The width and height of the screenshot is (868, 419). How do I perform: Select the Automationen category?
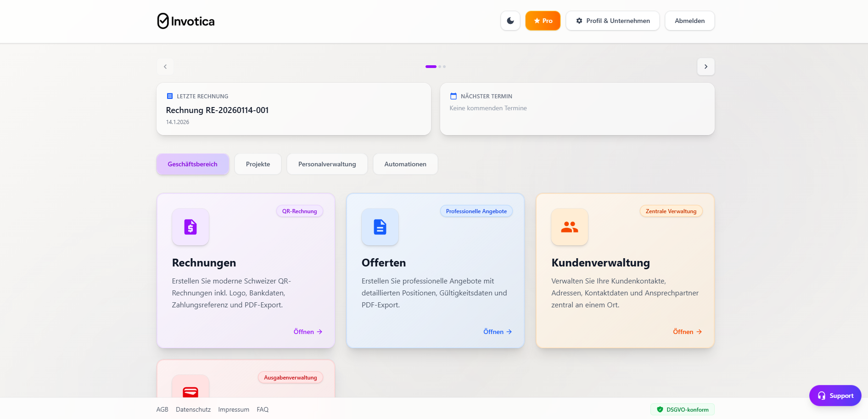[405, 164]
